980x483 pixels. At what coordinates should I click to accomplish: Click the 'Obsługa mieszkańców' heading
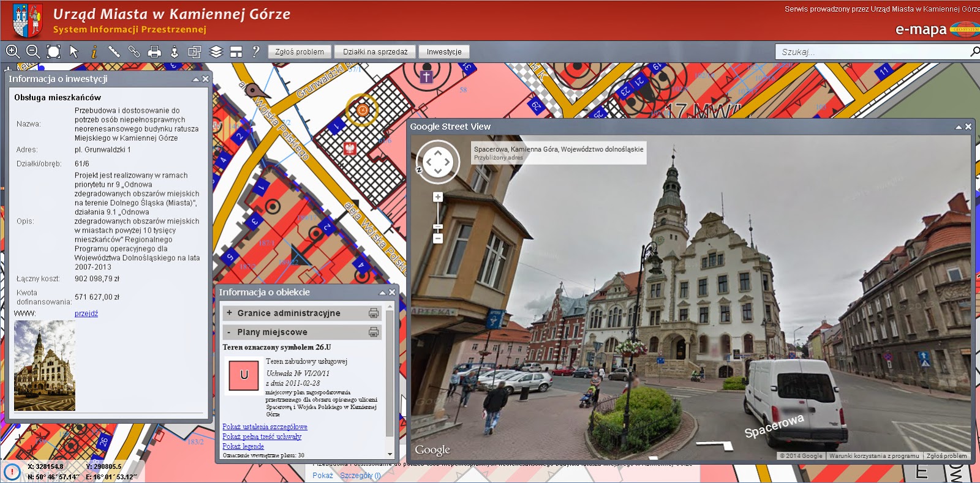(58, 97)
